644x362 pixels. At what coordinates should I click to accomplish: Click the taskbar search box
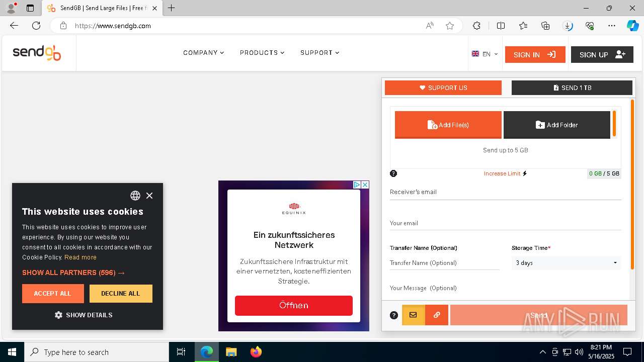97,352
